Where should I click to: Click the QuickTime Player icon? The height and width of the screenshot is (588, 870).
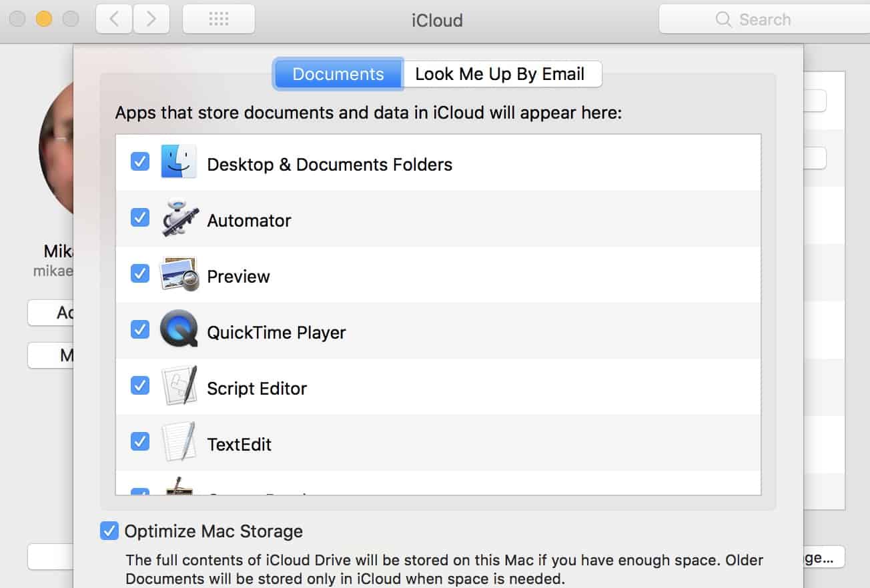(x=179, y=329)
